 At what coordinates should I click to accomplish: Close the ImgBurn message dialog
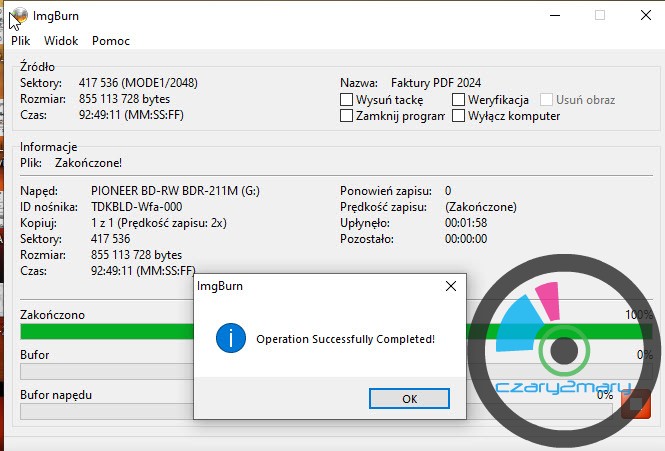(451, 286)
